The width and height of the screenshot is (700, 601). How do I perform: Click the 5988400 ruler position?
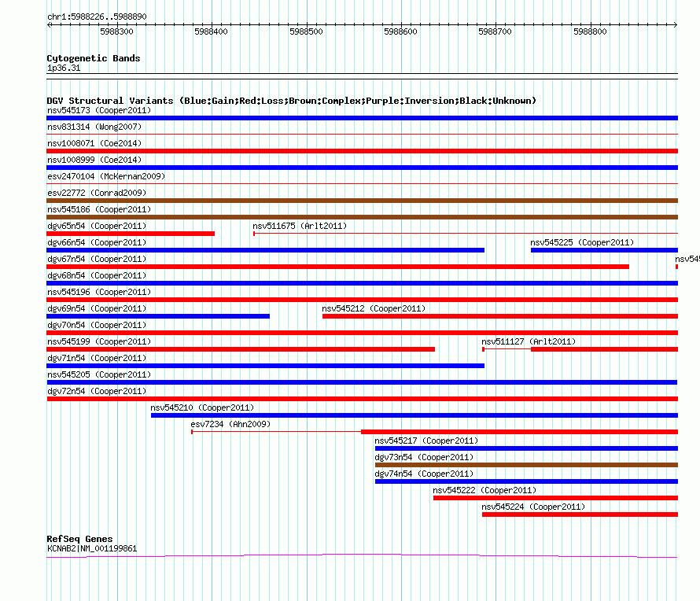(x=211, y=31)
